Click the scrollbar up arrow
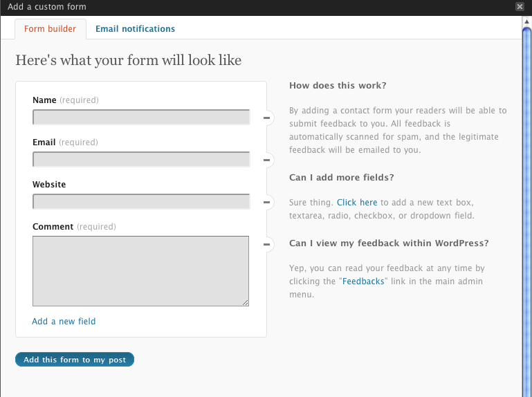Screen dimensions: 532x397 pos(526,22)
